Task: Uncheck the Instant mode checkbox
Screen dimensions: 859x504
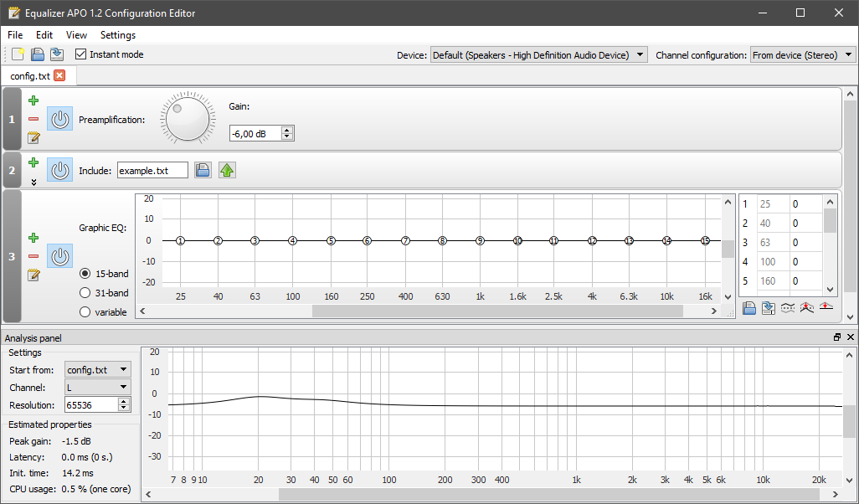Action: 81,54
